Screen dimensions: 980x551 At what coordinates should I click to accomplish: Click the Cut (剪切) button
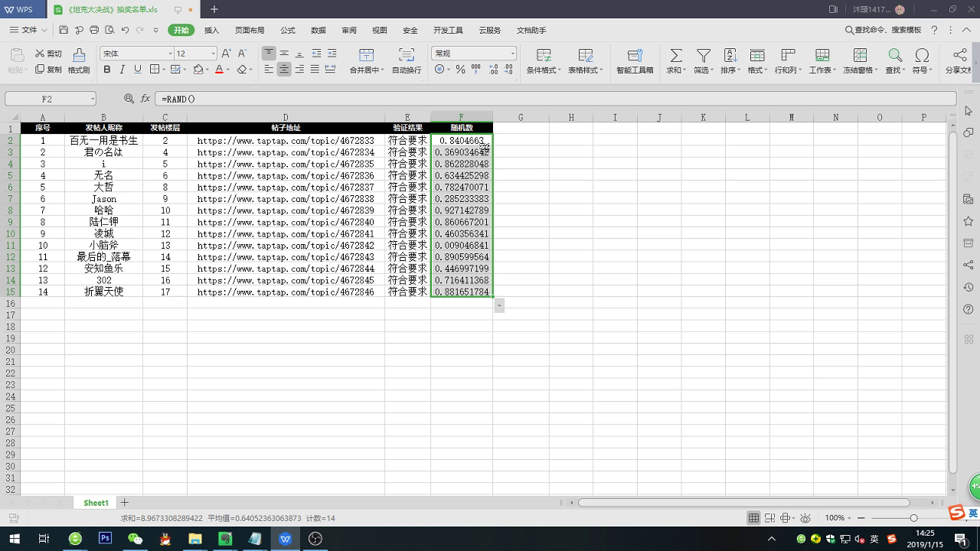click(48, 54)
